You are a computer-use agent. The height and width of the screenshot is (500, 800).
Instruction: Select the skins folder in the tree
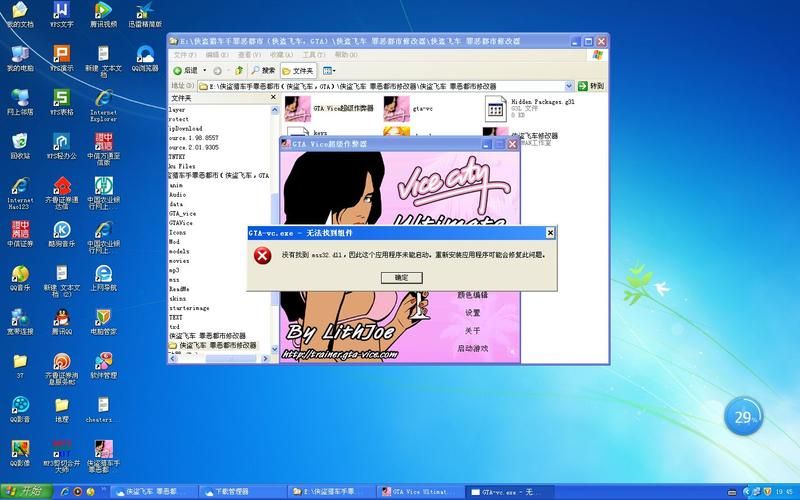pos(178,298)
